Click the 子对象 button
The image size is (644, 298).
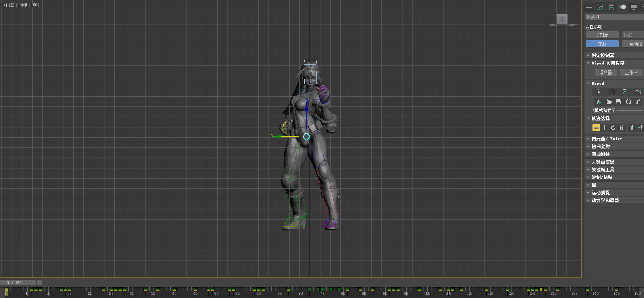tap(602, 35)
